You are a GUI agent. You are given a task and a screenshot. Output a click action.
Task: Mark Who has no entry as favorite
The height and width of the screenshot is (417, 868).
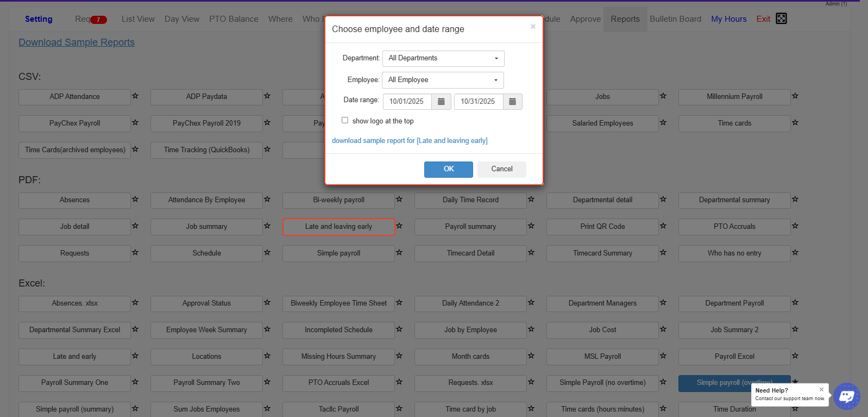[x=795, y=253]
